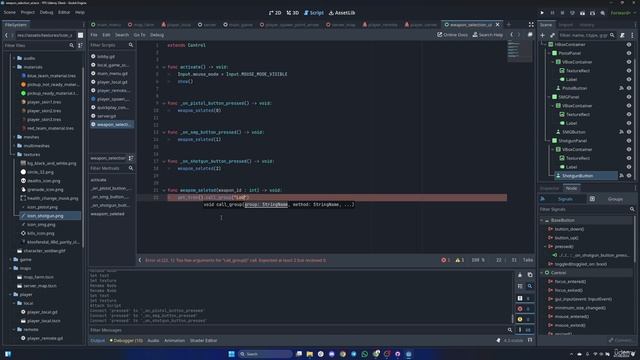The image size is (640, 360).
Task: Toggle warning messages filter in Output panel
Action: click(x=524, y=319)
